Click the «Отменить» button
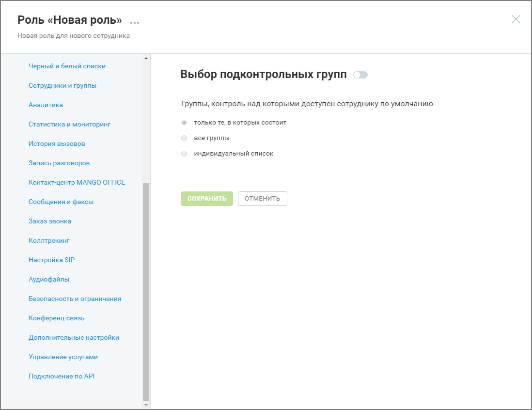This screenshot has height=410, width=532. coord(262,199)
